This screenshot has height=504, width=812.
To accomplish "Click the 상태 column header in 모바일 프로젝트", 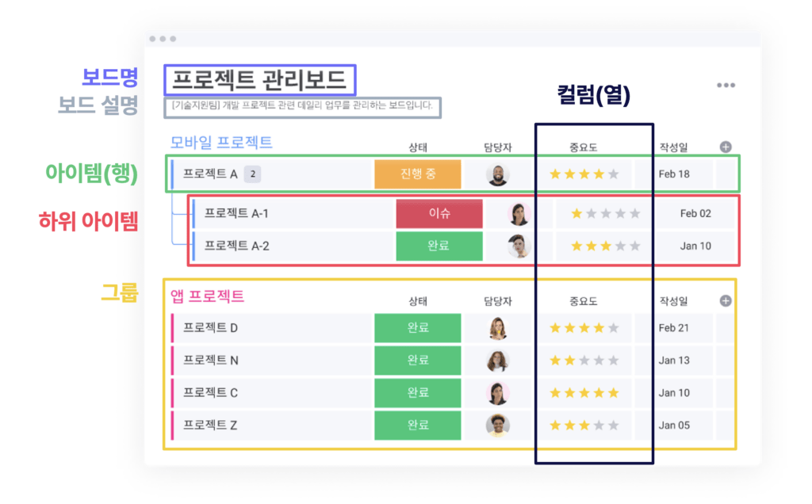I will pos(418,147).
